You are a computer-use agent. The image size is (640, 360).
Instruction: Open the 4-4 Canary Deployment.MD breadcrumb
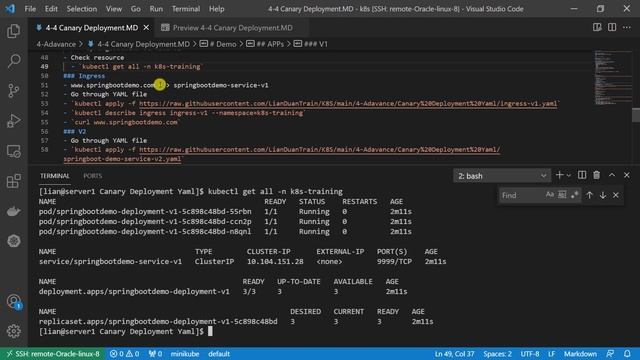143,44
